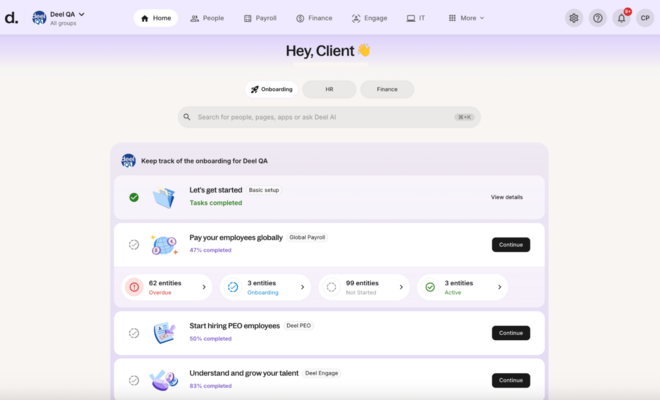Click the green Active status icon
The height and width of the screenshot is (400, 660).
click(x=430, y=287)
